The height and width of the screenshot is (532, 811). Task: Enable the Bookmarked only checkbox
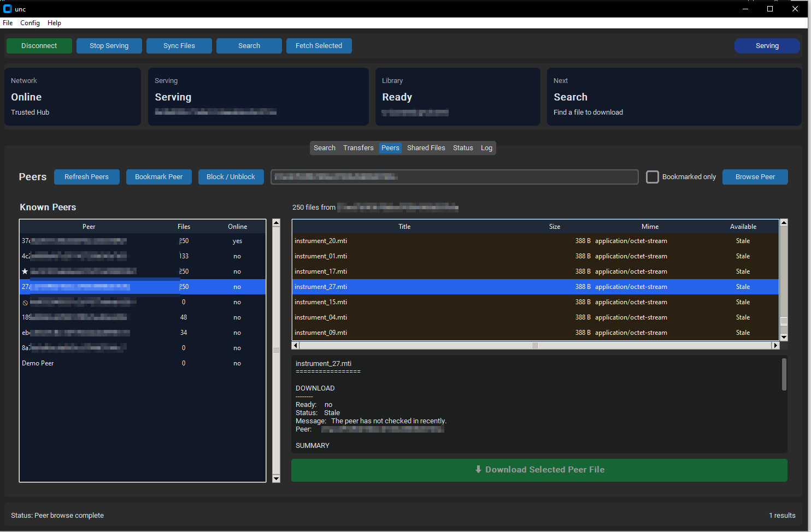[653, 177]
